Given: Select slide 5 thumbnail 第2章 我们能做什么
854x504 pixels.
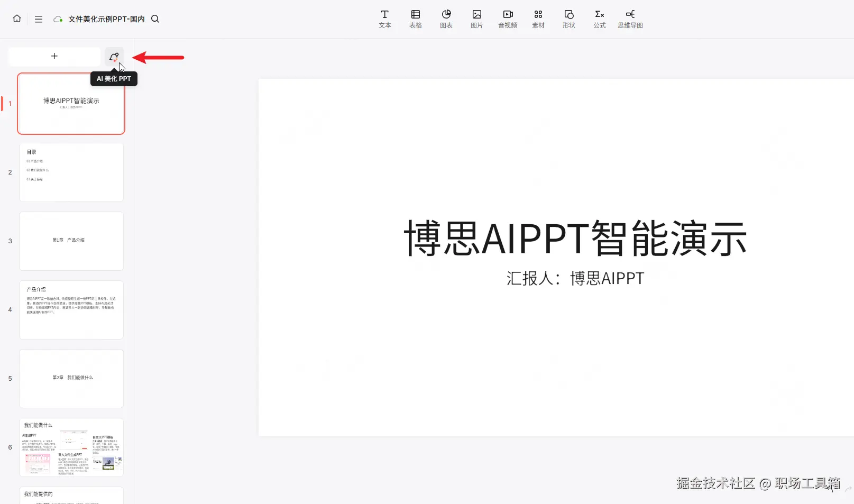Looking at the screenshot, I should [x=71, y=379].
